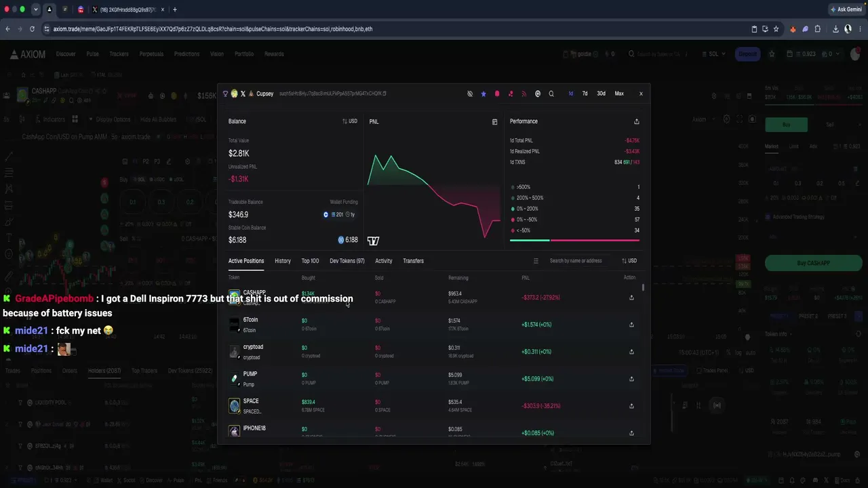
Task: Open the Holders (2087) tab behind popup
Action: tap(104, 371)
